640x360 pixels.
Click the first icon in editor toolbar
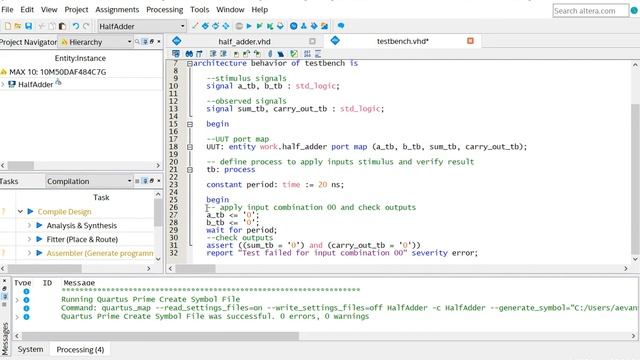click(x=176, y=53)
